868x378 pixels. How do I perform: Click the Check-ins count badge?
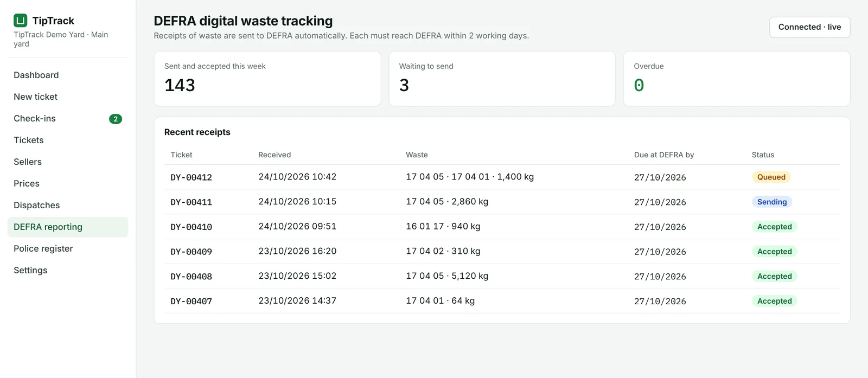coord(116,119)
